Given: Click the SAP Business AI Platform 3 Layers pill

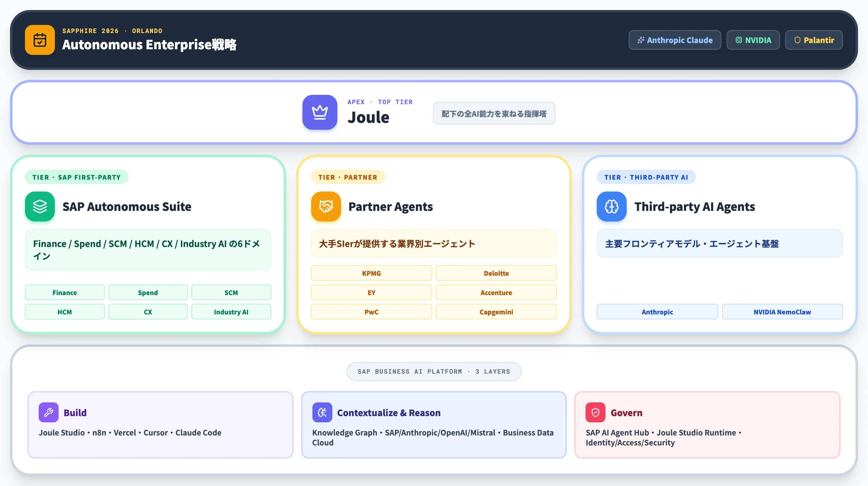Looking at the screenshot, I should click(x=434, y=372).
